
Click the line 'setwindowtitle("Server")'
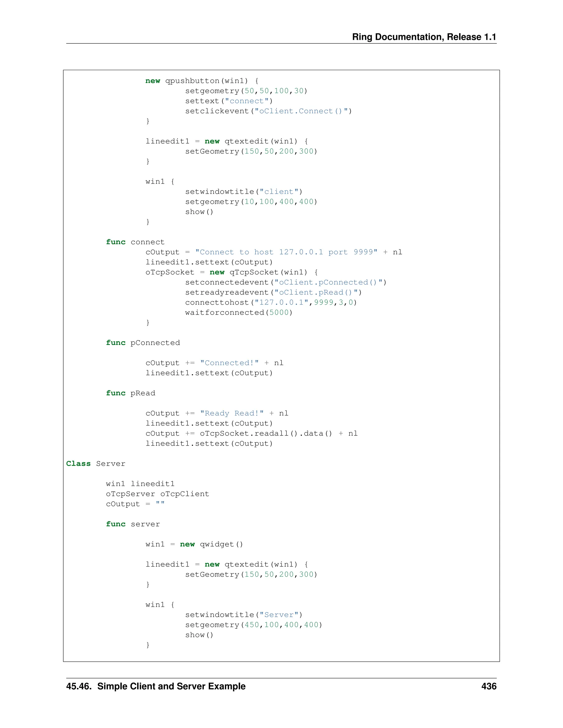244,615
